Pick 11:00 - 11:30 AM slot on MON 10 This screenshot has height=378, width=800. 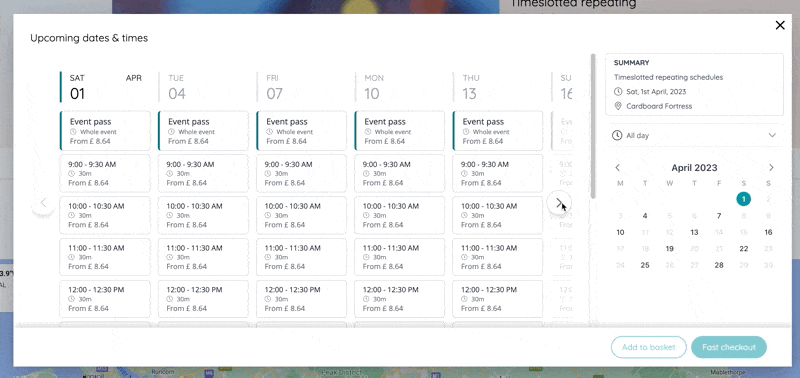click(399, 257)
